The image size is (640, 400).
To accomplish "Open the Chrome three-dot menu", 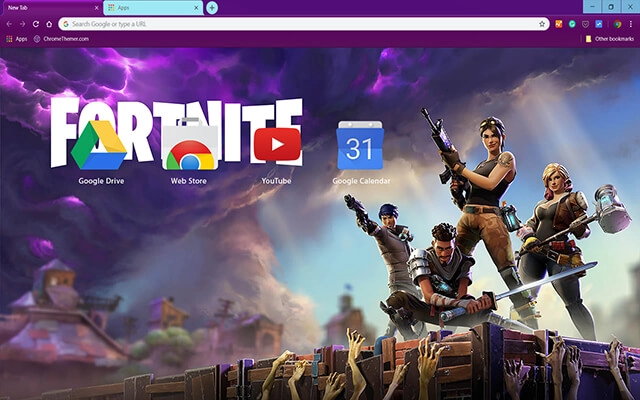I will tap(631, 24).
